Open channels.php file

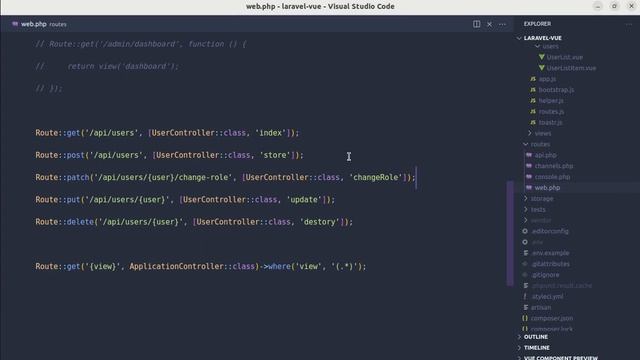pos(553,166)
